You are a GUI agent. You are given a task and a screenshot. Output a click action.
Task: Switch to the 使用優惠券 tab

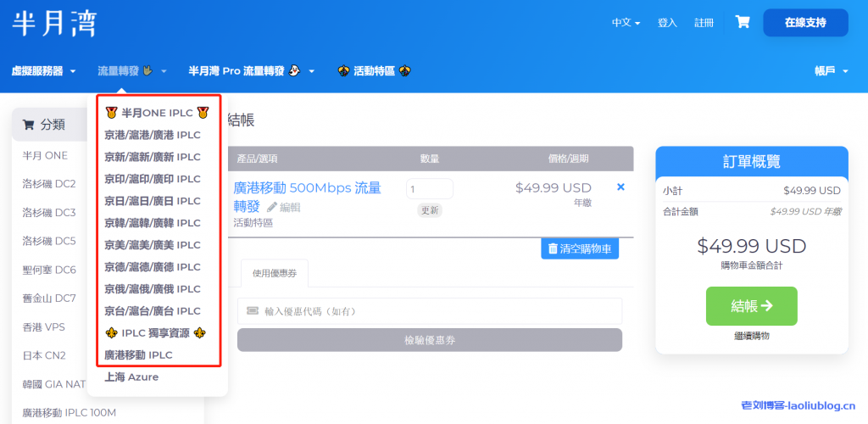tap(273, 273)
